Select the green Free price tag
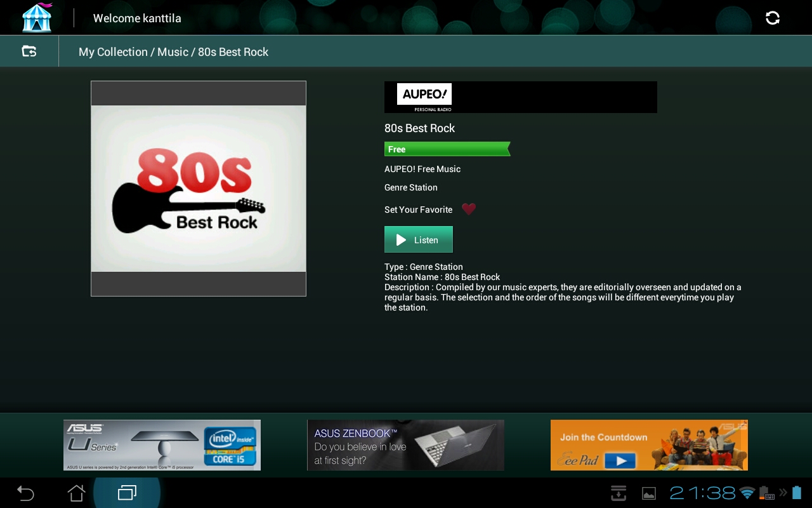 point(447,149)
